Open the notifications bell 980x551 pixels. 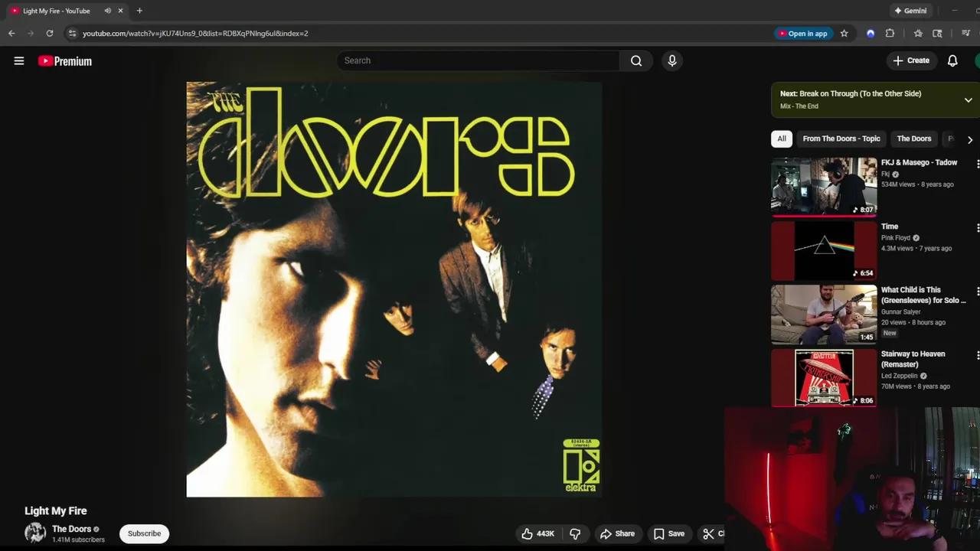tap(952, 60)
